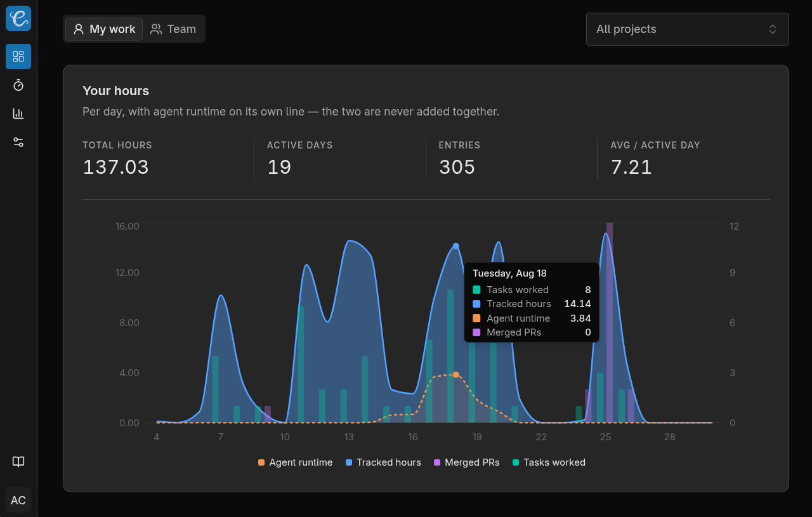Image resolution: width=812 pixels, height=517 pixels.
Task: Click the orange agent runtime data point
Action: click(x=455, y=375)
